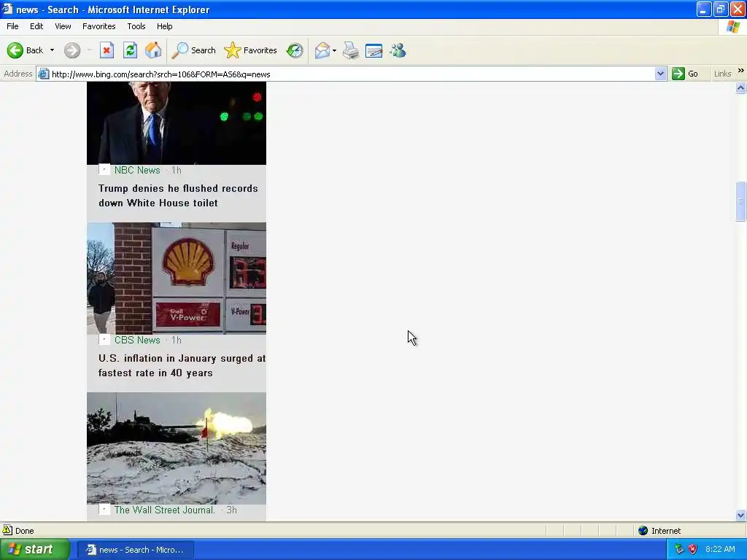747x560 pixels.
Task: Click the Refresh page icon
Action: 130,50
